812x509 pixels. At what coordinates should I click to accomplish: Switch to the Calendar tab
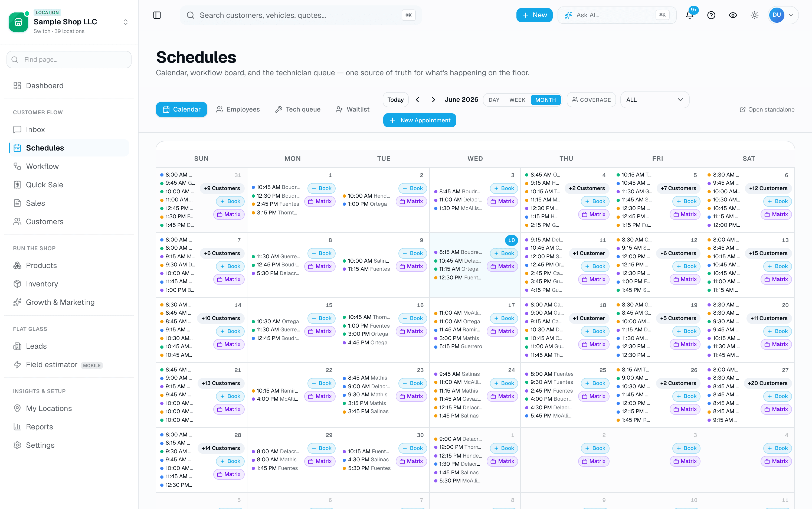[181, 109]
